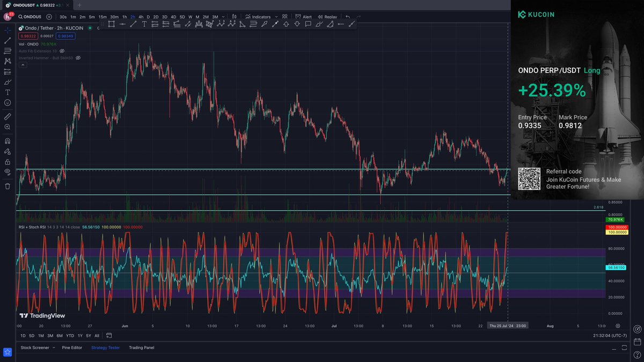Click the Alert button
Viewport: 644px width, 362px height.
303,17
